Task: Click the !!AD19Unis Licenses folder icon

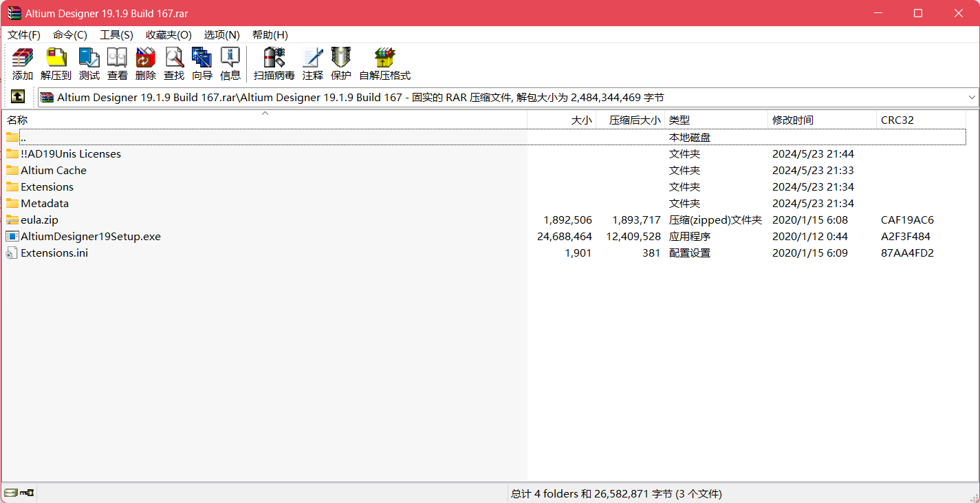Action: coord(12,153)
